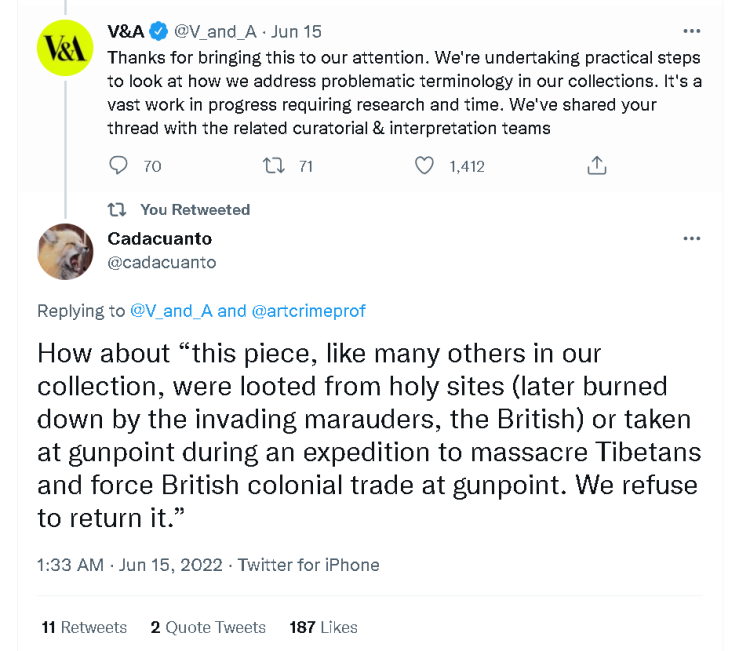Like the V&A tweet with heart icon
The image size is (750, 651).
coord(424,166)
